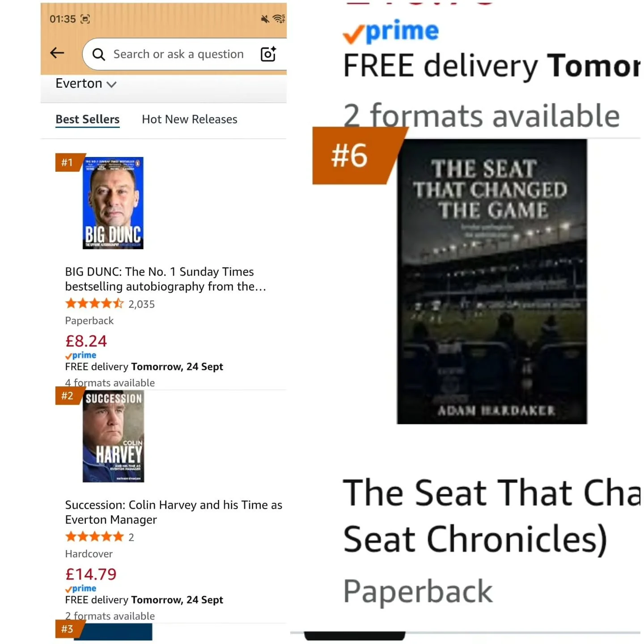644x644 pixels.
Task: Select the Best Sellers tab
Action: pyautogui.click(x=88, y=119)
